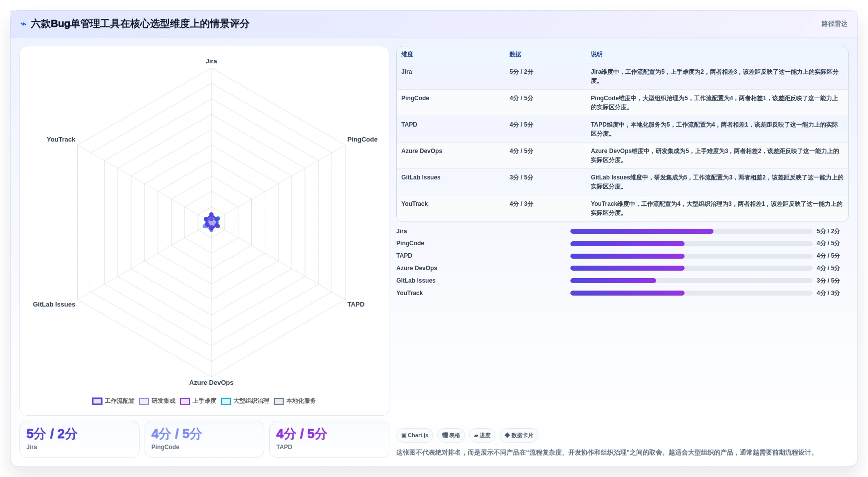Viewport: 868px width, 477px height.
Task: Click the PingCode progress bar
Action: [x=692, y=244]
